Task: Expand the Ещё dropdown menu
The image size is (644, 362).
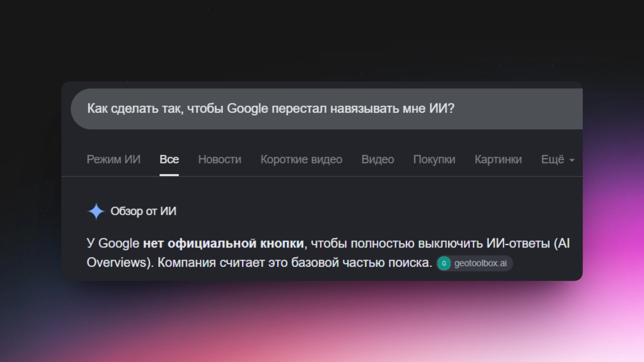Action: 557,160
